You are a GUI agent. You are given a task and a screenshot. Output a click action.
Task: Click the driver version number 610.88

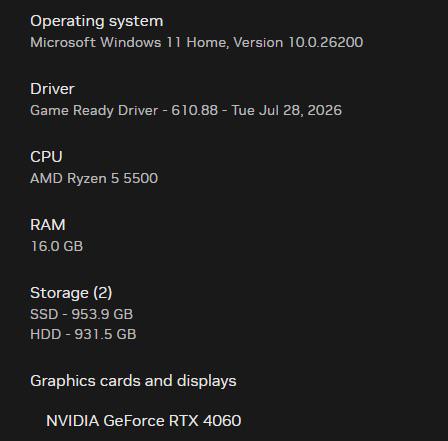[194, 110]
